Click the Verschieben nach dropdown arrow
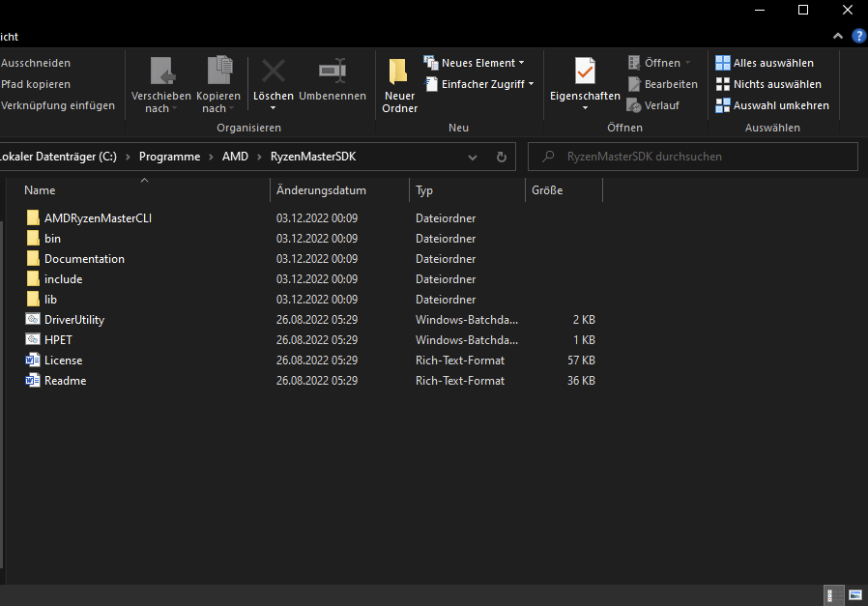Image resolution: width=868 pixels, height=606 pixels. point(175,108)
